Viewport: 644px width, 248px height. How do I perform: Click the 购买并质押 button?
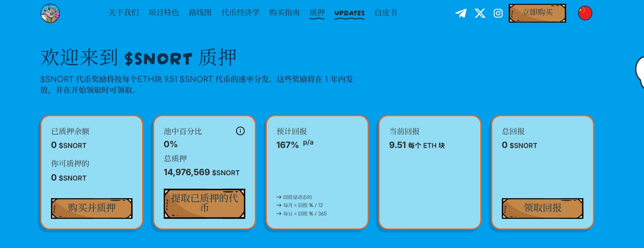92,208
